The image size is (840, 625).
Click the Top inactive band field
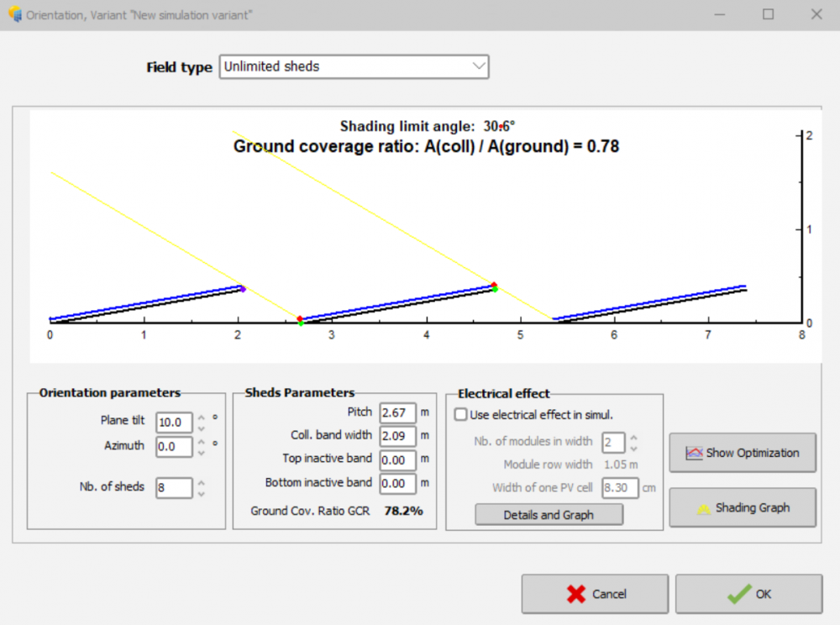tap(397, 460)
